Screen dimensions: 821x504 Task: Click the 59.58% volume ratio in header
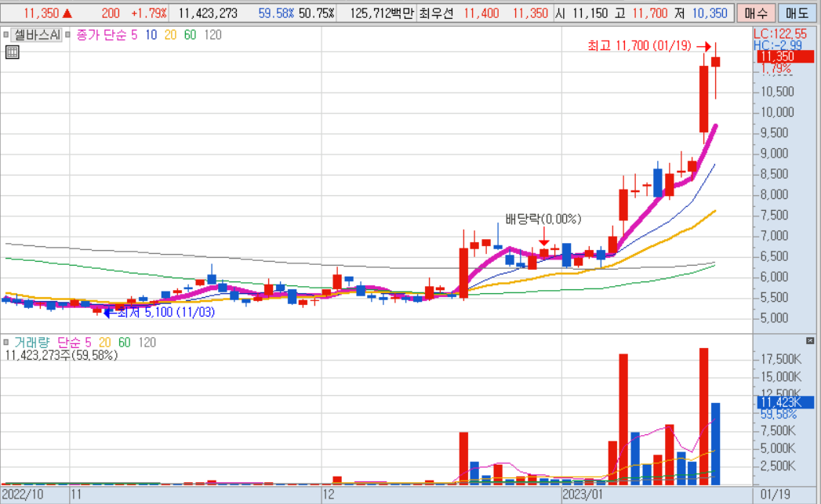(276, 13)
